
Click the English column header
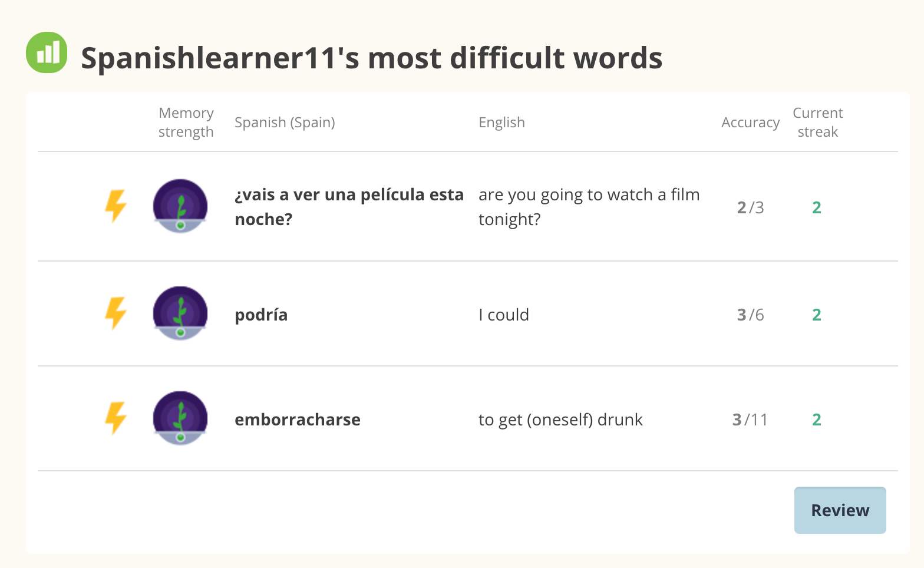point(501,122)
